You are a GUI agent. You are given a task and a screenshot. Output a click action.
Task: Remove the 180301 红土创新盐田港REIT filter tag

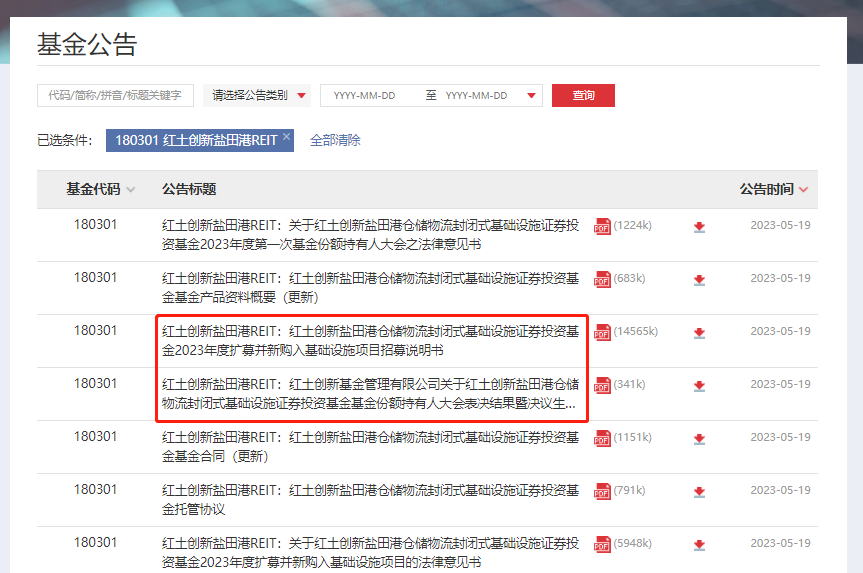(286, 136)
